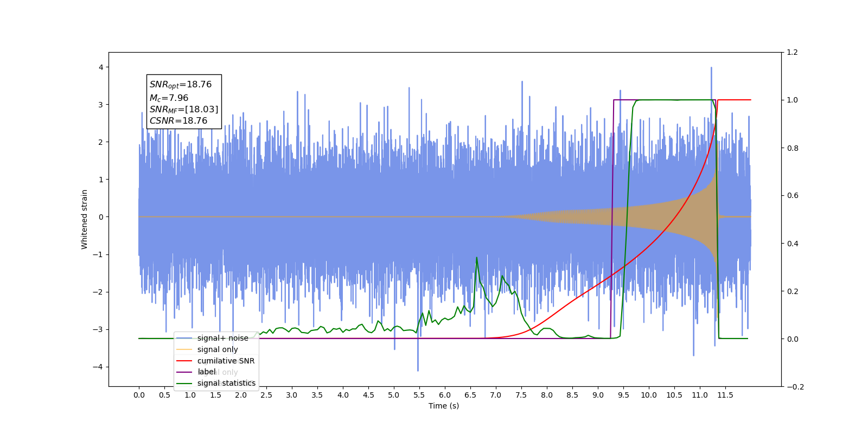Viewport: 868px width, 434px height.
Task: Click the time-axis tick label 11.5
Action: (x=725, y=395)
